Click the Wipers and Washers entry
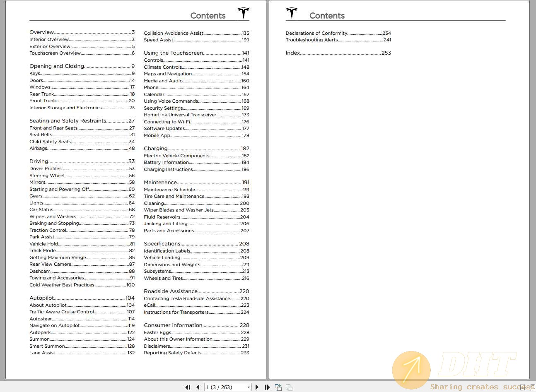Screen dimensions: 536x392 82,216
